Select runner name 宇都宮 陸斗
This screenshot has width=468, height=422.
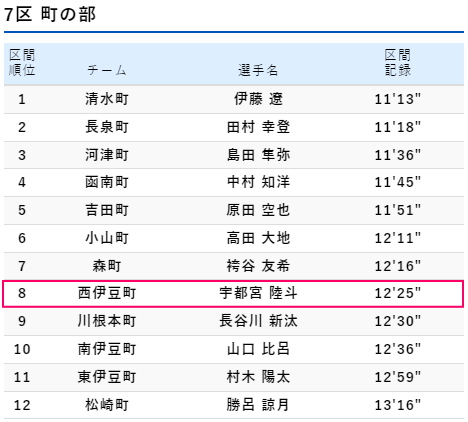(258, 293)
